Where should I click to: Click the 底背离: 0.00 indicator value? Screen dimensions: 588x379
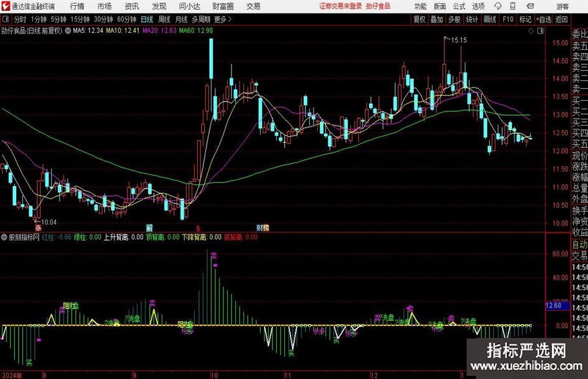coord(241,237)
